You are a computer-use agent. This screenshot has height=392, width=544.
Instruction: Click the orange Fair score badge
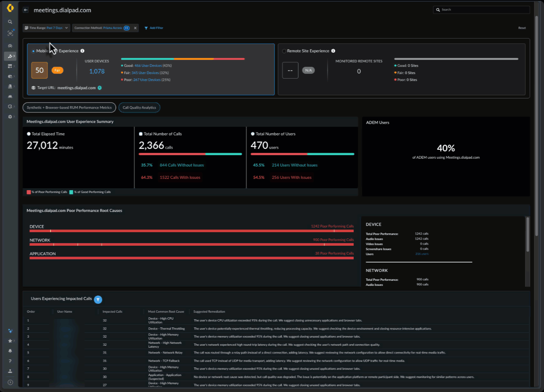(x=57, y=70)
